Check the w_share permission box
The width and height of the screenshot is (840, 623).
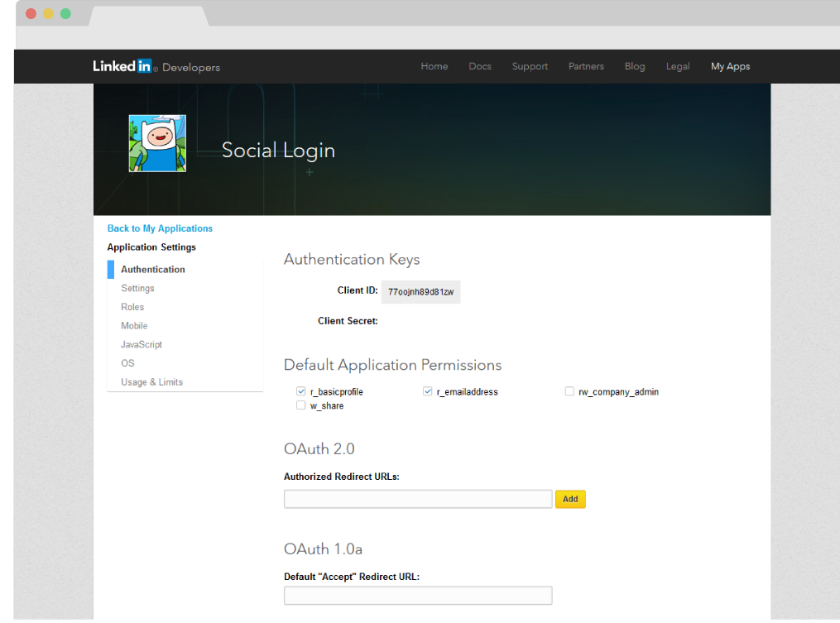[301, 405]
